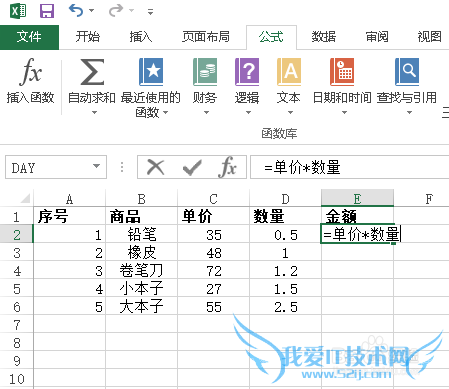Viewport: 449px width, 389px height.
Task: Select column E header
Action: pos(357,199)
